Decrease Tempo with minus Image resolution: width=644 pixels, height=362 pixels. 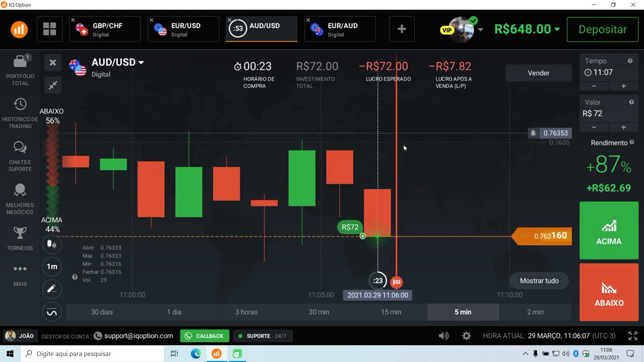coord(594,86)
